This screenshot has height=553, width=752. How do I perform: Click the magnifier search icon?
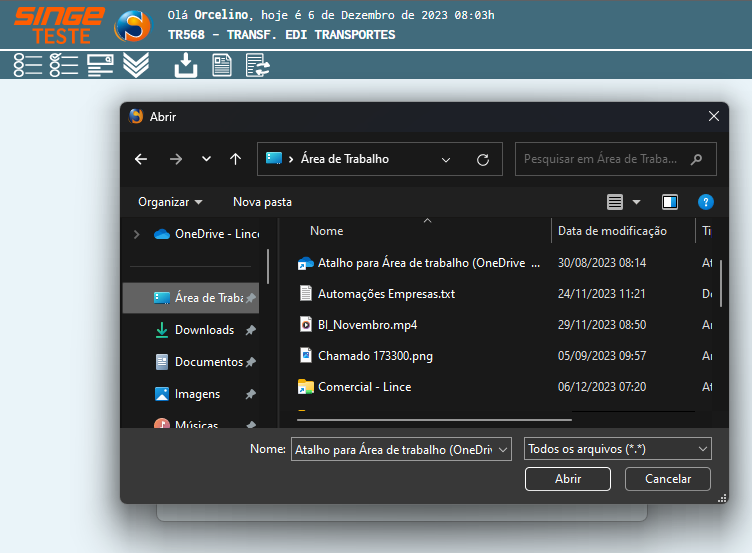pos(696,159)
